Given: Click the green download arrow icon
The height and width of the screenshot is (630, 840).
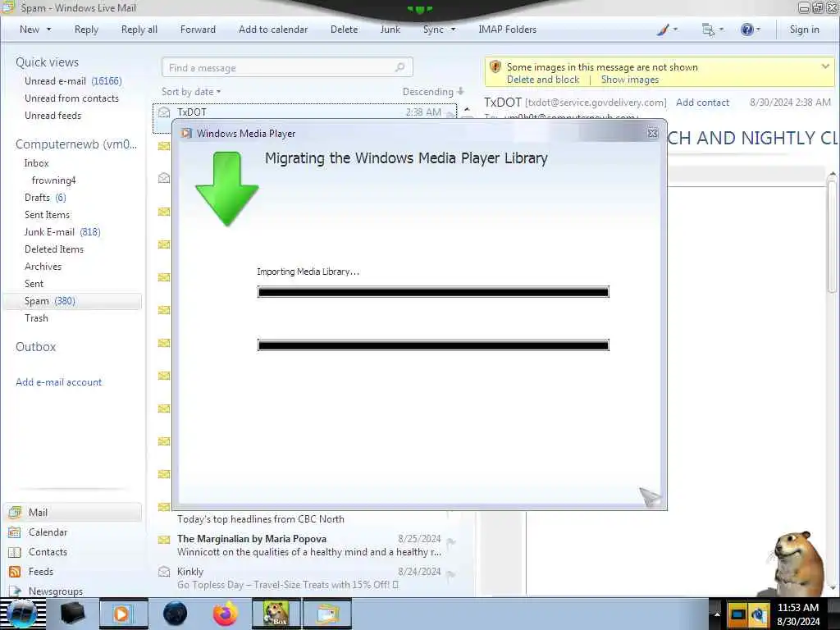Looking at the screenshot, I should pos(227,189).
